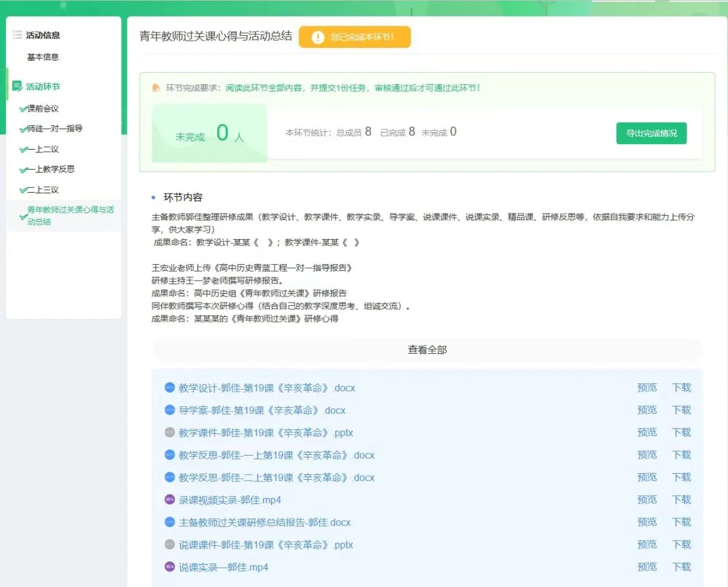The width and height of the screenshot is (728, 587).
Task: Click the docx icon beside 导学案-郭佳 file
Action: 170,410
